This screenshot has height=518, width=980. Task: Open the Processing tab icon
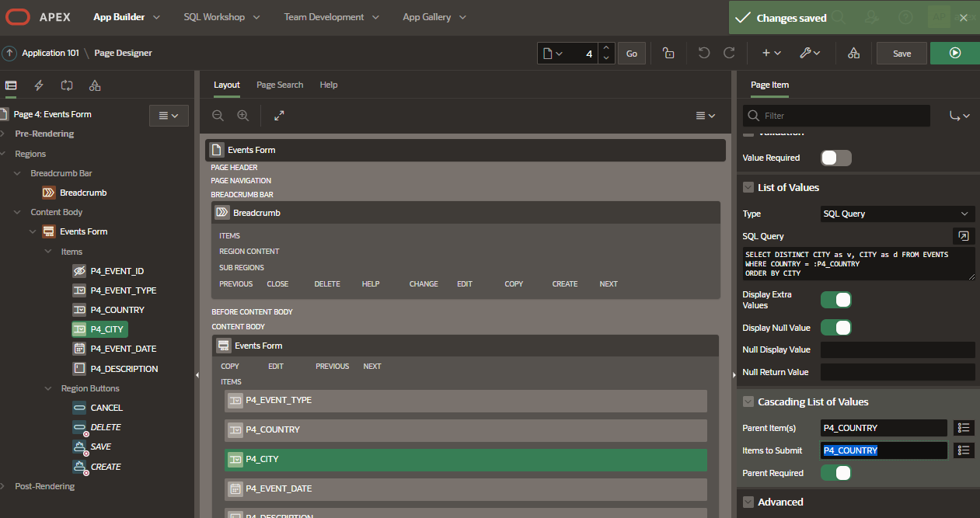[x=67, y=85]
